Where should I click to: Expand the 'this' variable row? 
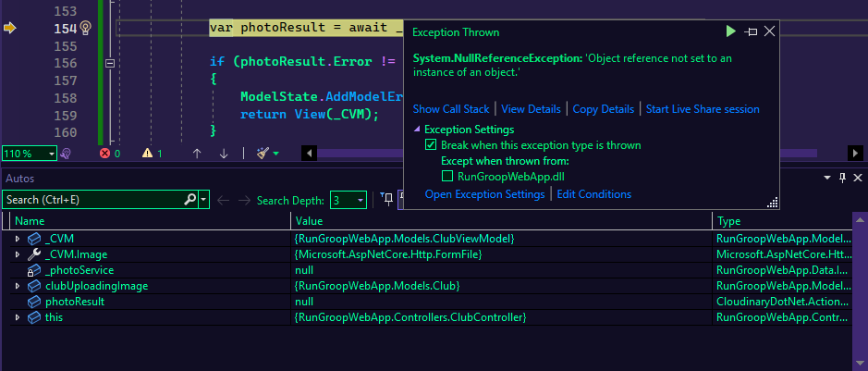pos(18,318)
